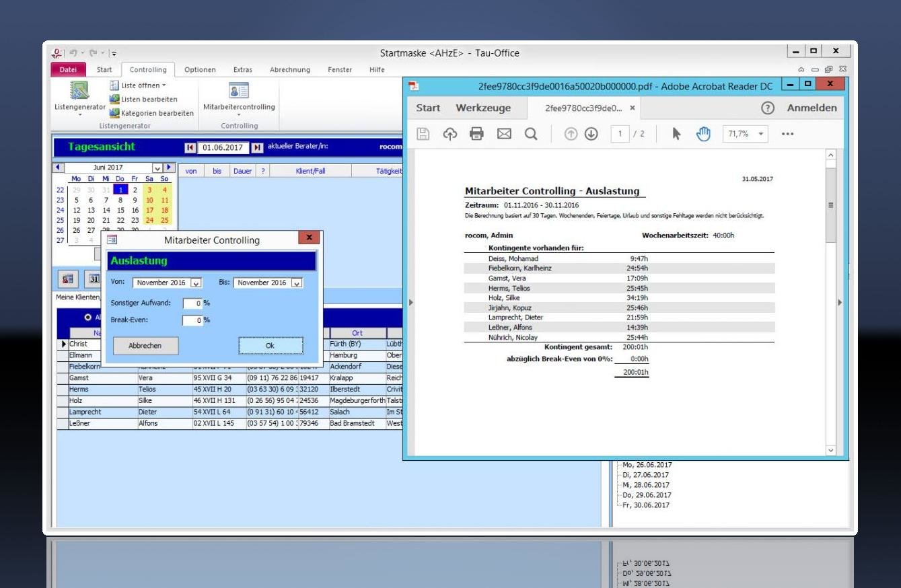Select the hand pan tool

point(703,134)
